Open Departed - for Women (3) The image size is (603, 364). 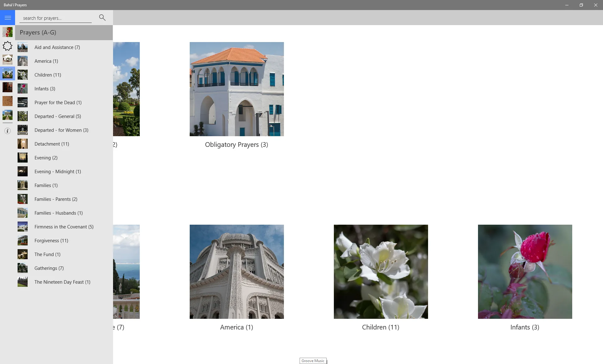pyautogui.click(x=64, y=130)
